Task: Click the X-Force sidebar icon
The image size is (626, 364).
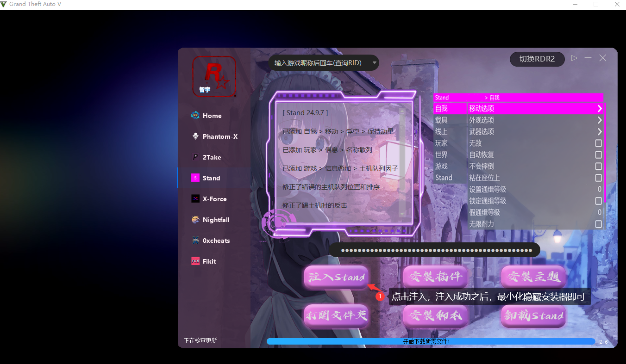Action: [195, 199]
